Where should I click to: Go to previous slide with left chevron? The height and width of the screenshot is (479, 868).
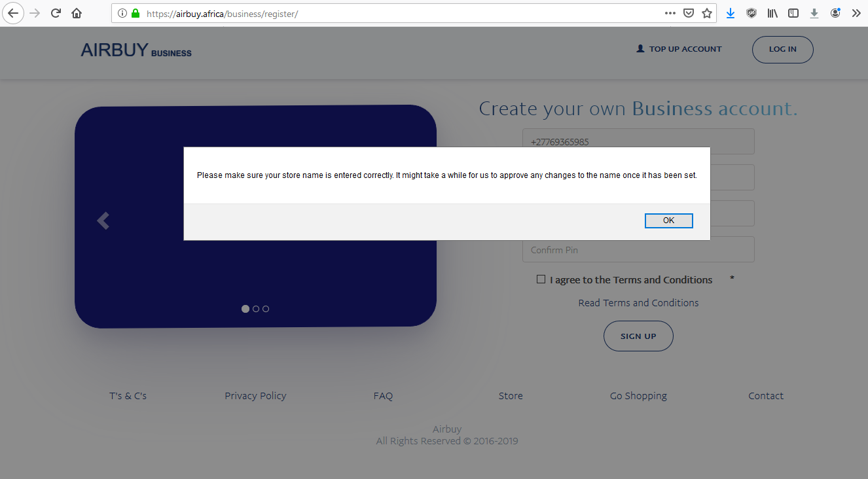click(103, 221)
